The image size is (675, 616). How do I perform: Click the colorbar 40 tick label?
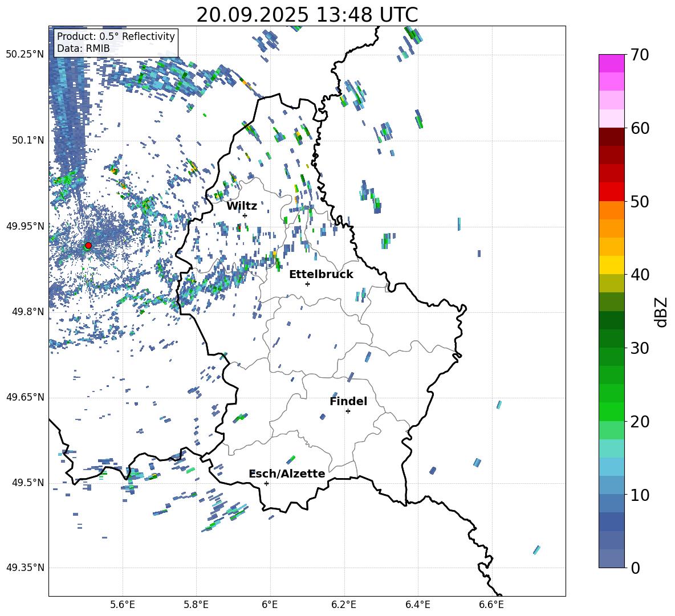coord(640,275)
